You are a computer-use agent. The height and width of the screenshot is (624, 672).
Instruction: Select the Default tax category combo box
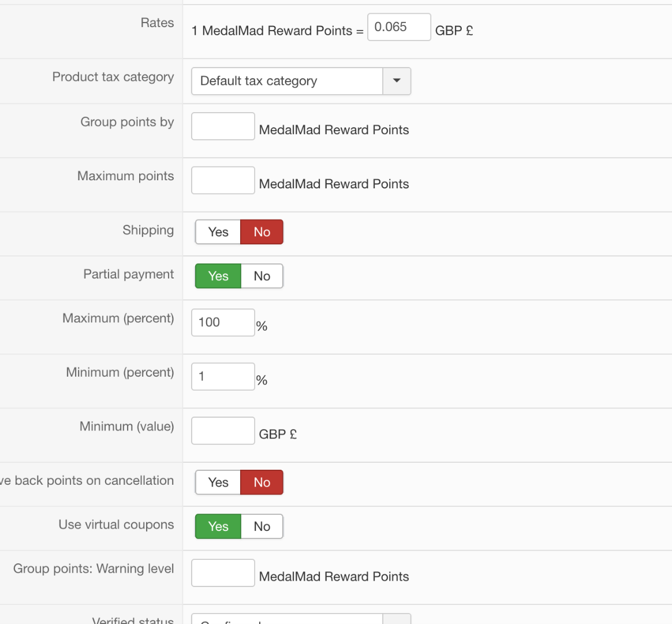pos(287,81)
